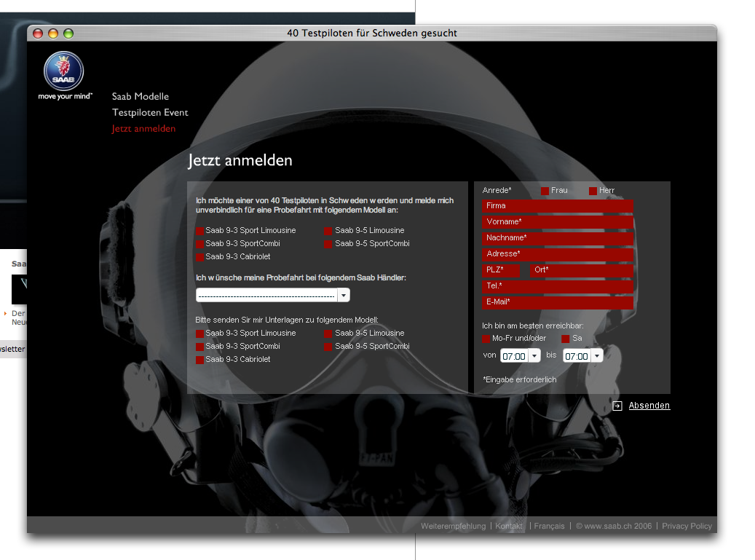The image size is (755, 560).
Task: Open the Saab Modelle menu item
Action: (141, 96)
